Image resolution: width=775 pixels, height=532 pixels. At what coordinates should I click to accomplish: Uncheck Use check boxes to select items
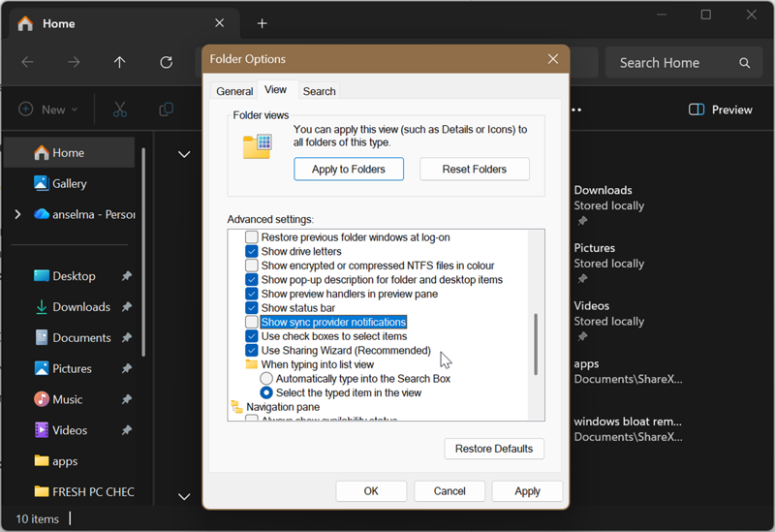click(252, 336)
